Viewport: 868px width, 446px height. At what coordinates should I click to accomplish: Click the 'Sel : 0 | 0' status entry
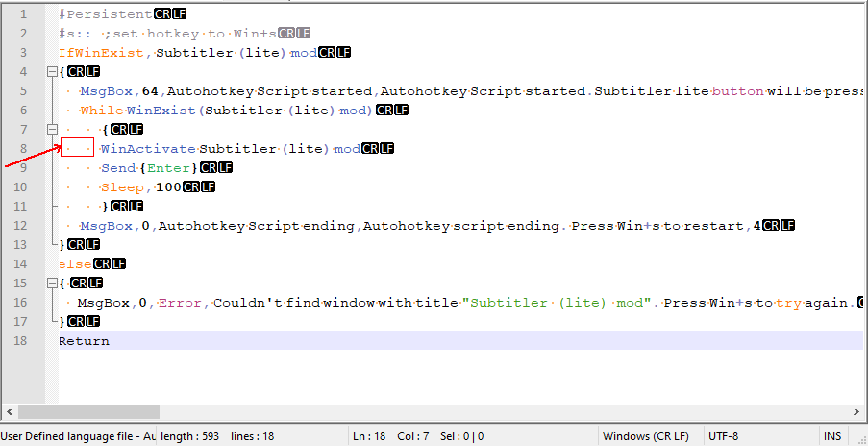(x=462, y=436)
